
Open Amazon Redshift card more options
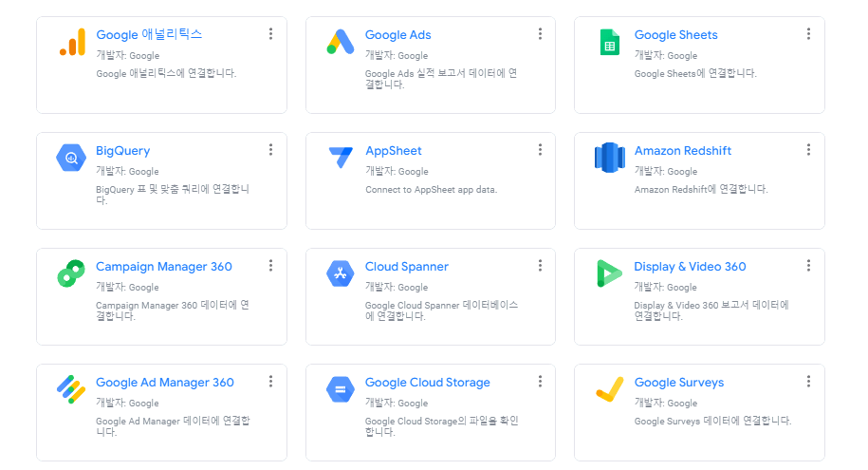[808, 150]
